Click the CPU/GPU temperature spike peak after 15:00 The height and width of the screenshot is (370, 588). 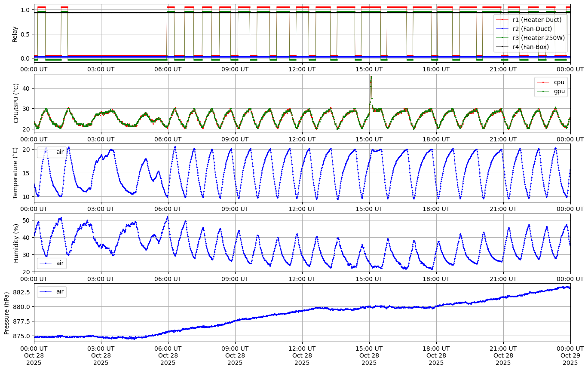tap(371, 76)
